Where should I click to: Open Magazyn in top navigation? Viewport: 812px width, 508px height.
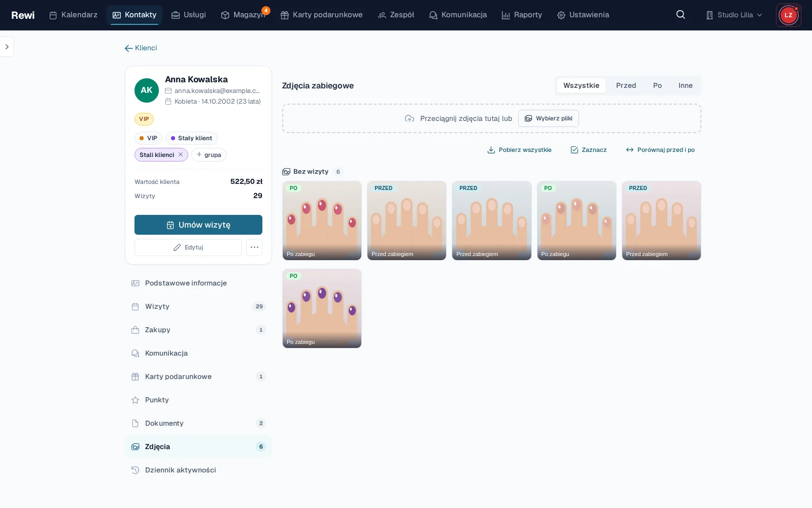pyautogui.click(x=243, y=15)
